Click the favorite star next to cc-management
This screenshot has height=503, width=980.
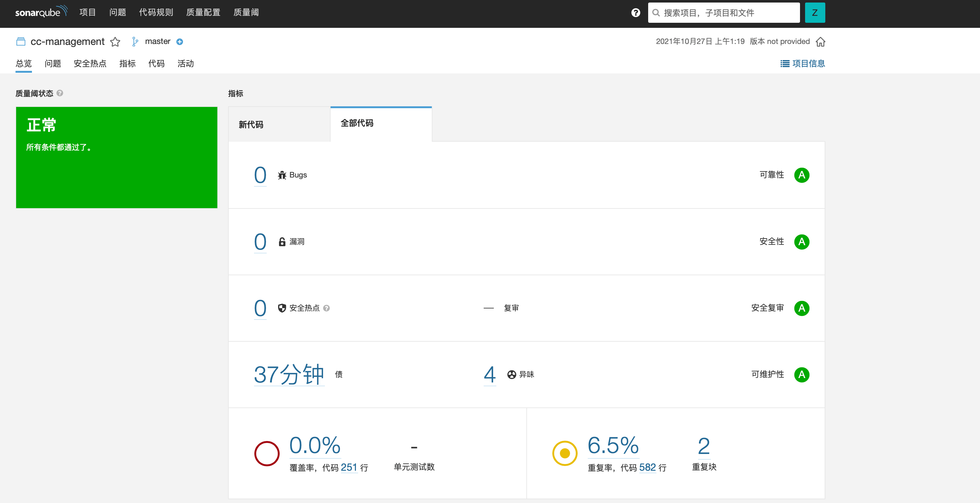115,42
